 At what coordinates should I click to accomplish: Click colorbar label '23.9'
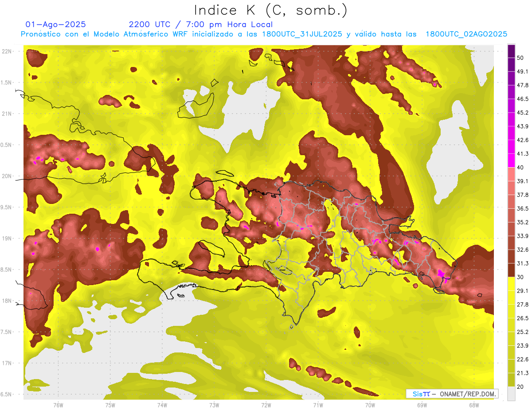(x=523, y=346)
